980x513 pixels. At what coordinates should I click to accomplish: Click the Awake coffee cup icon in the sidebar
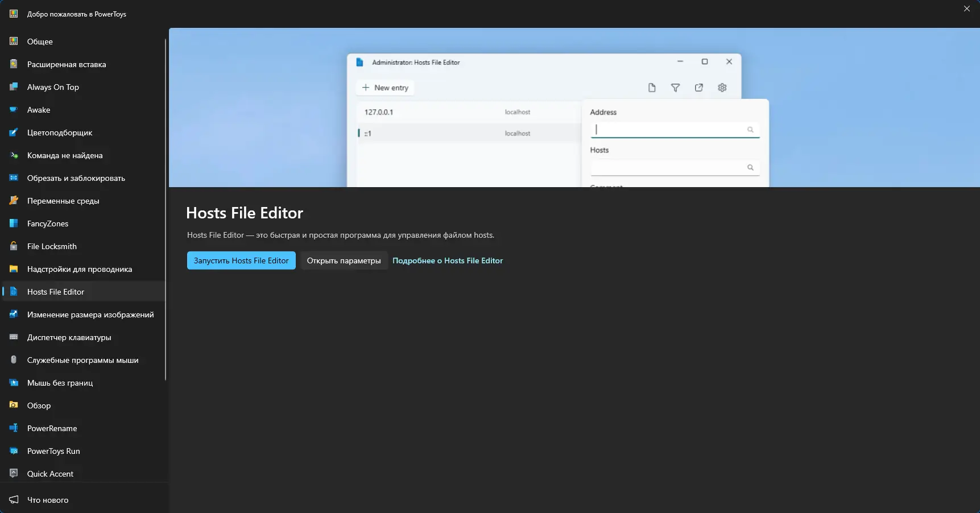(x=14, y=110)
